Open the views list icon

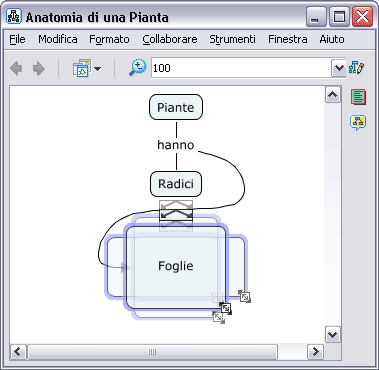pos(82,68)
